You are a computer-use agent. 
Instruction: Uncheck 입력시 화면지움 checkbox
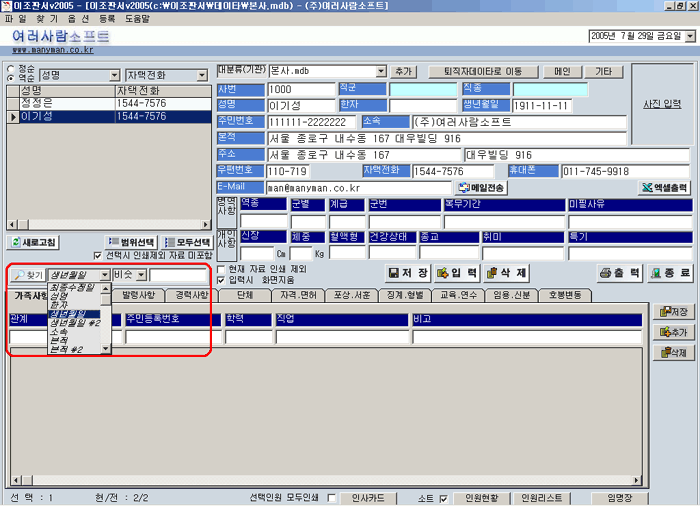click(x=222, y=280)
